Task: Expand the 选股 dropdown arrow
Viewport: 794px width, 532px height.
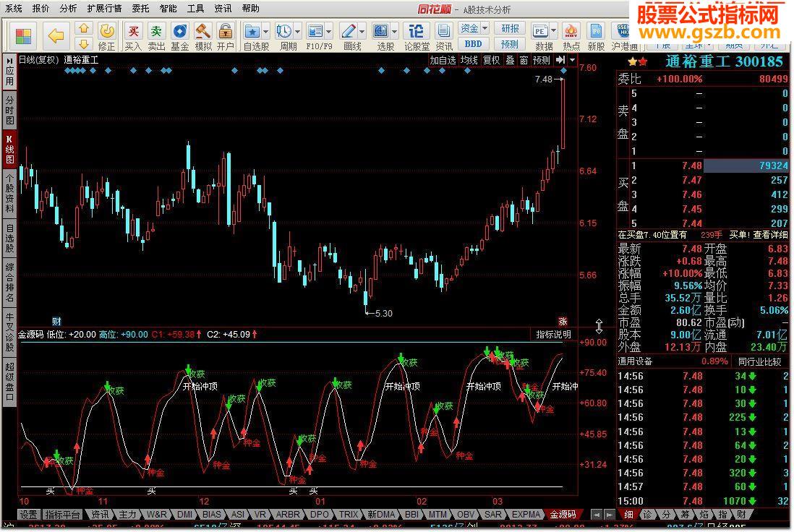Action: coord(394,31)
